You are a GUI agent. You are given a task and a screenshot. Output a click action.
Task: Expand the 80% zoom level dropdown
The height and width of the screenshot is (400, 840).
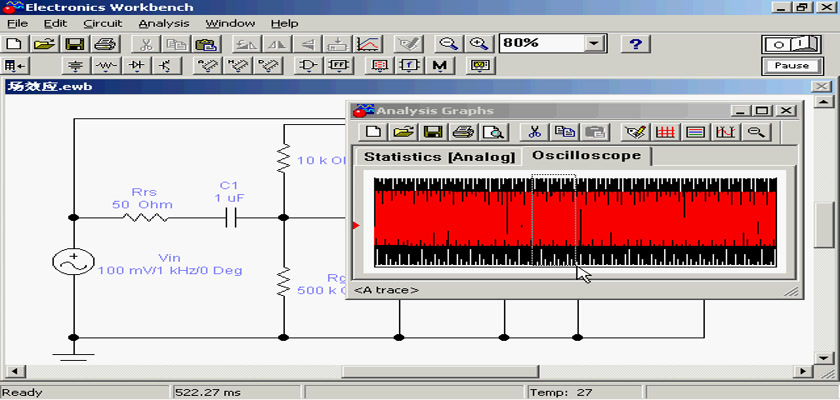pos(595,44)
